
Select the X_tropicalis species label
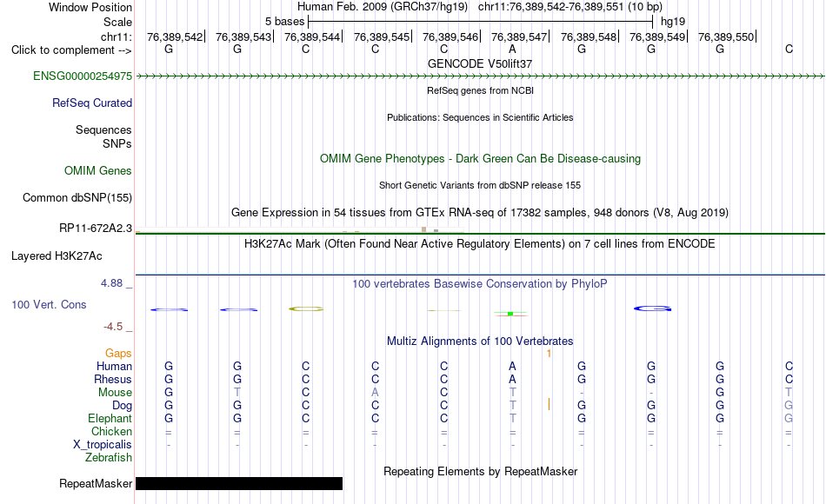(x=103, y=445)
